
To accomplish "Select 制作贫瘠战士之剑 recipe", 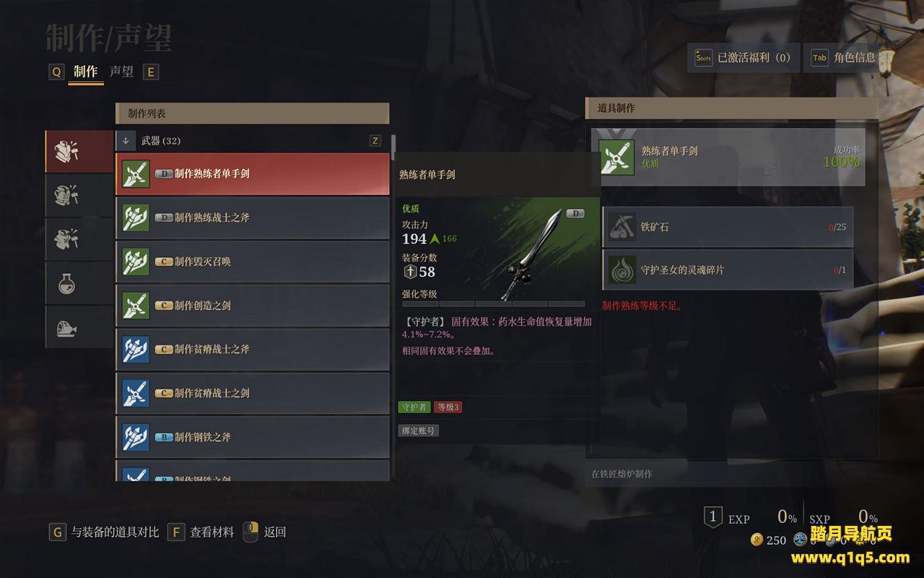I will click(x=253, y=393).
